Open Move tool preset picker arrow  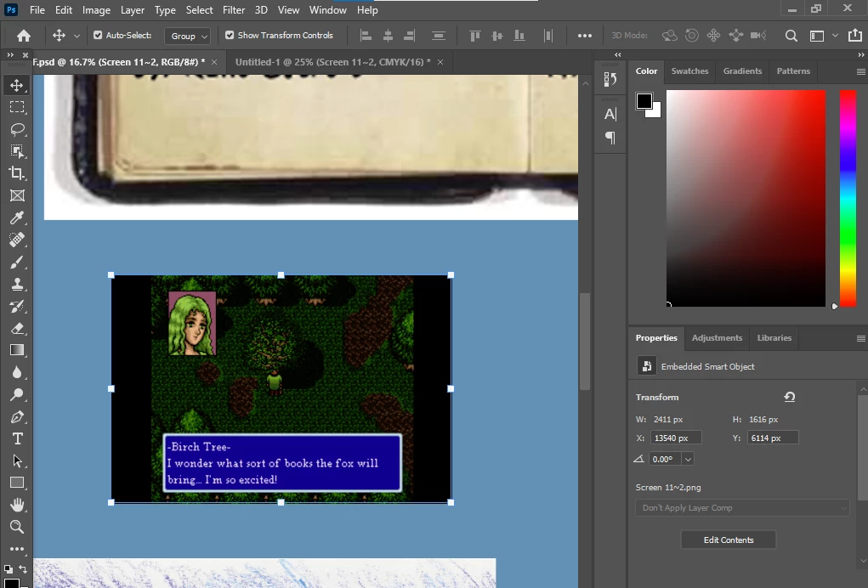pos(77,36)
